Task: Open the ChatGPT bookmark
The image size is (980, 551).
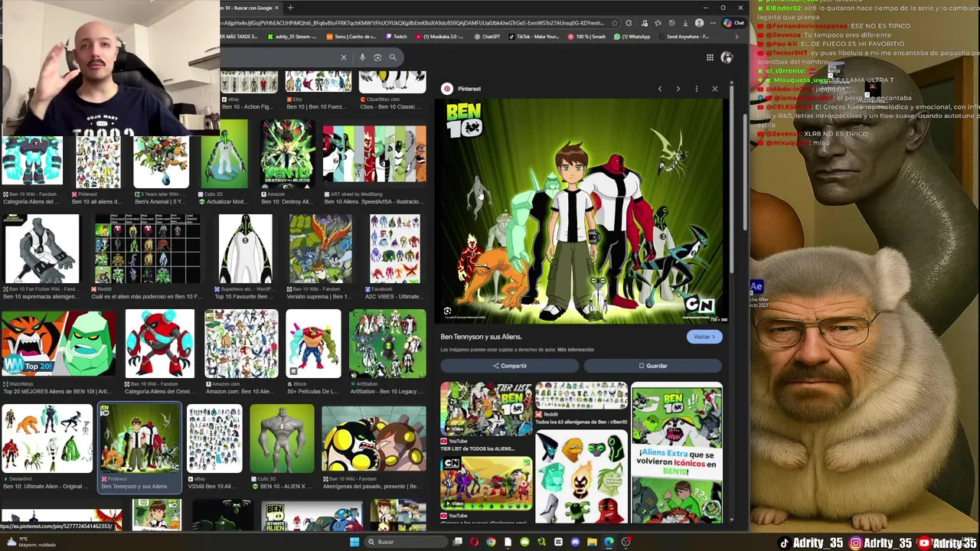Action: click(x=487, y=37)
